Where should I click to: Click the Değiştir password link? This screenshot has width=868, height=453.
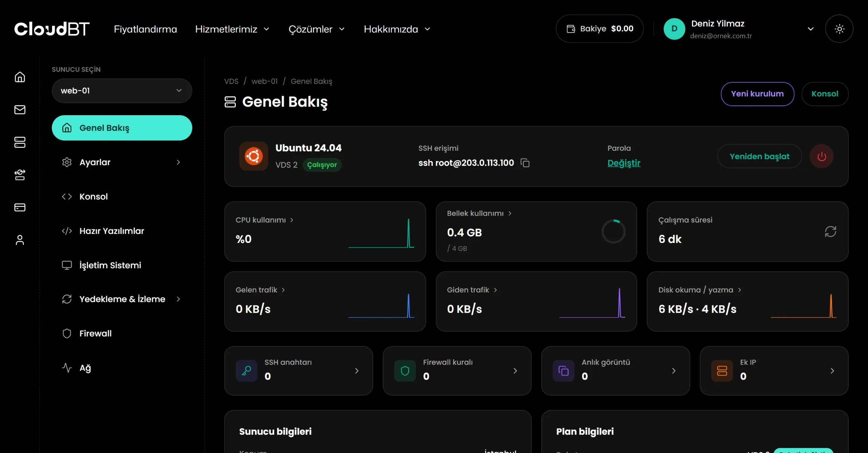624,163
